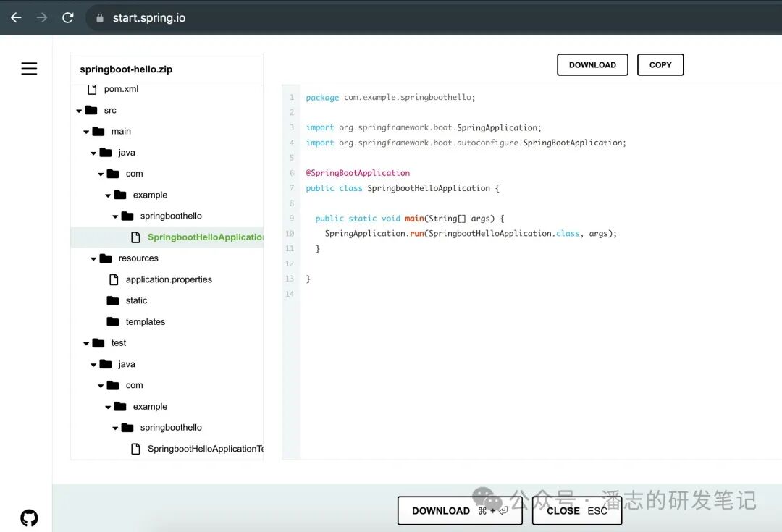
Task: Click the resources folder icon
Action: coord(105,258)
